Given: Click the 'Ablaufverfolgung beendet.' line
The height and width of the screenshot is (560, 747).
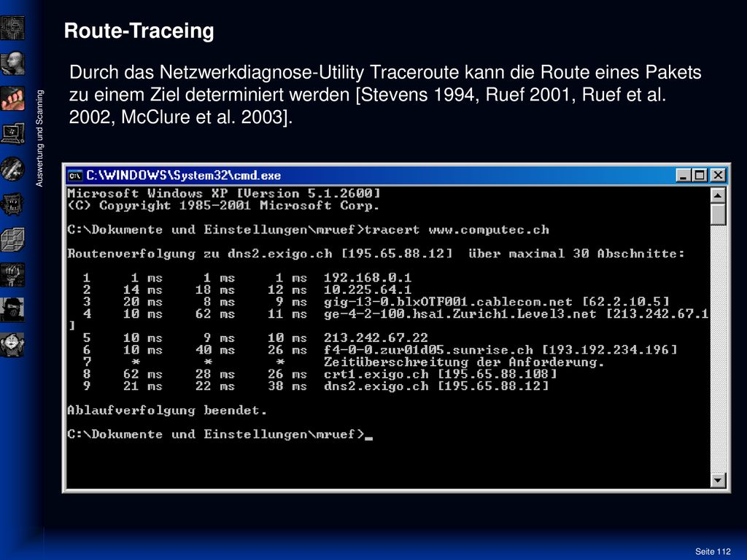Looking at the screenshot, I should point(167,411).
